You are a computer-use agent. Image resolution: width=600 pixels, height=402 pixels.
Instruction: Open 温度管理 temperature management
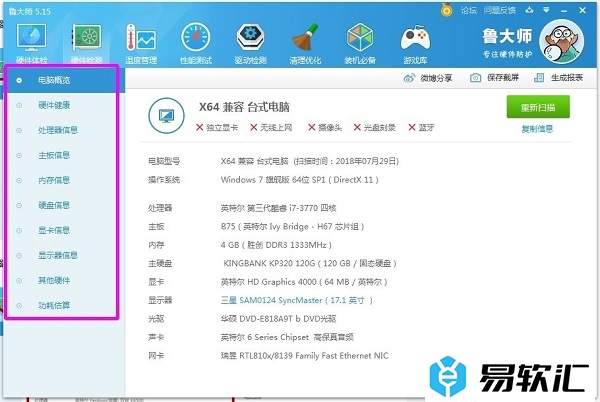coord(141,43)
